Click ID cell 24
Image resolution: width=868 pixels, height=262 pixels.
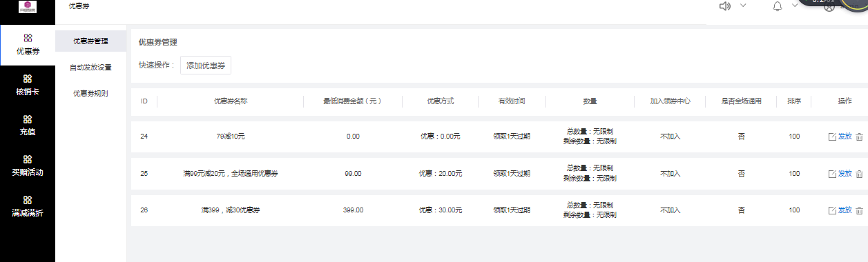coord(144,137)
